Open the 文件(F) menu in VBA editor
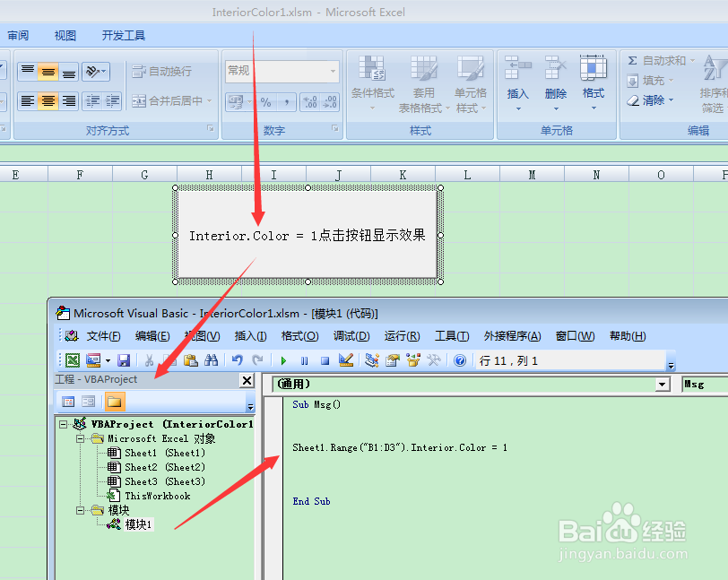728x580 pixels. pos(103,336)
